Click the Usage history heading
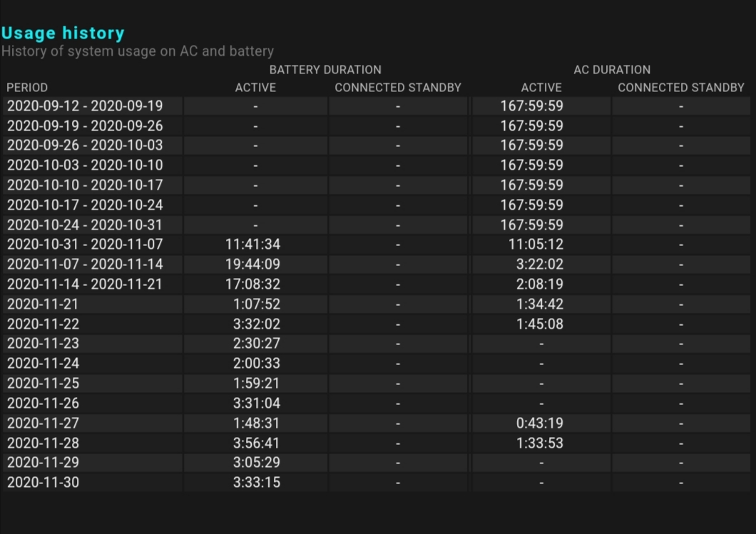 click(x=63, y=34)
